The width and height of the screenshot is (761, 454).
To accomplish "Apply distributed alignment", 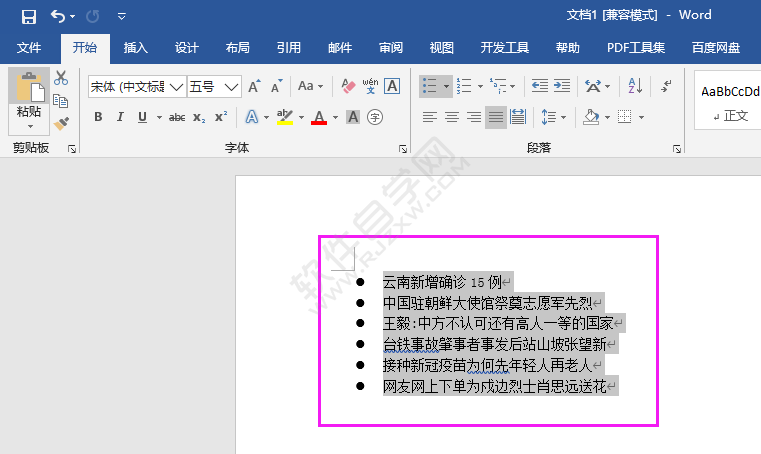I will point(518,117).
